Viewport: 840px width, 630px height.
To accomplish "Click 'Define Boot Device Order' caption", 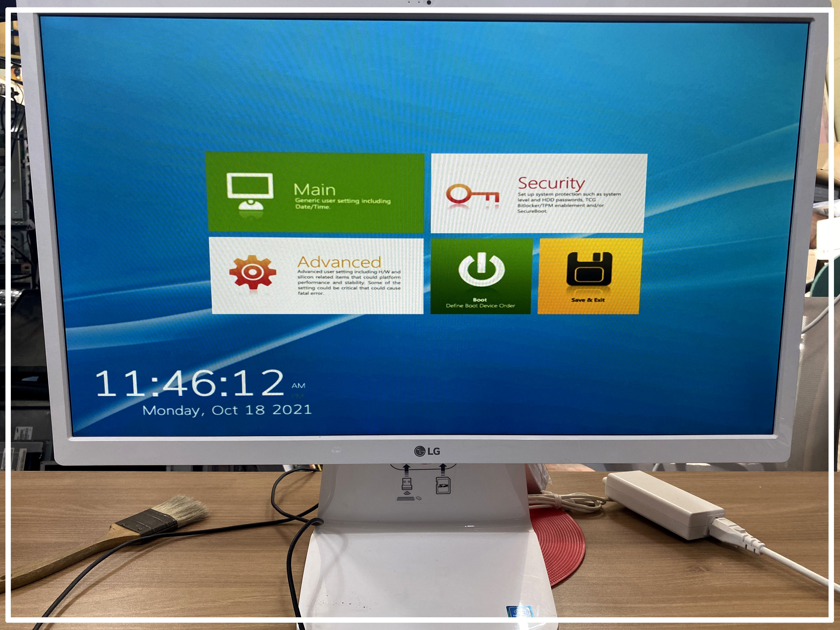I will pos(480,306).
